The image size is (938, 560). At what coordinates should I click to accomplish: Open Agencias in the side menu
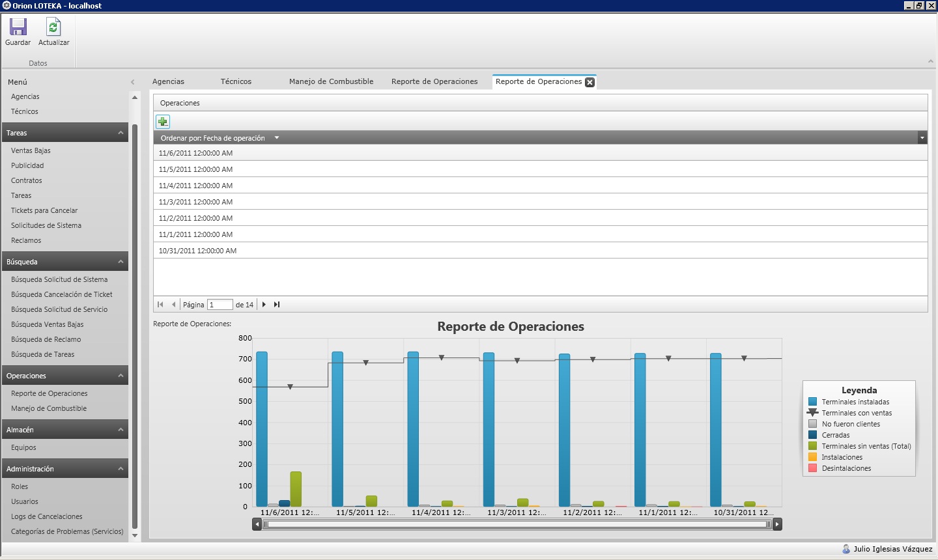click(x=25, y=96)
